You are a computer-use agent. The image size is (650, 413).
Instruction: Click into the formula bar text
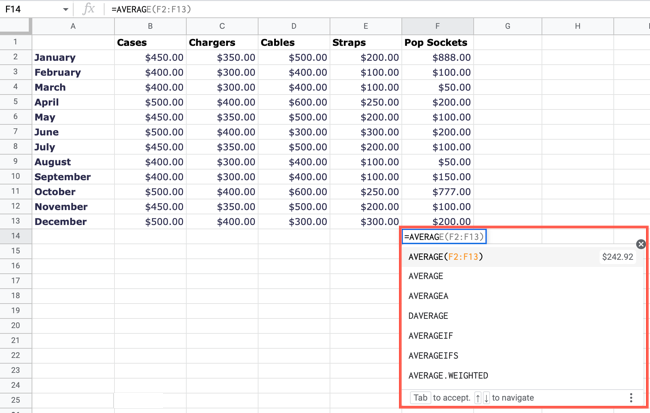click(300, 9)
